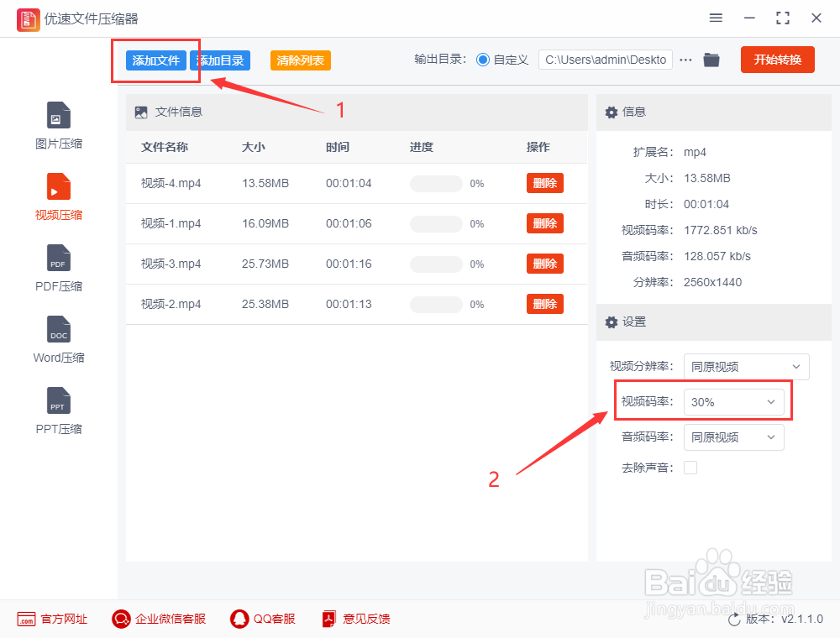Click the feedback icon in footer

click(x=329, y=620)
